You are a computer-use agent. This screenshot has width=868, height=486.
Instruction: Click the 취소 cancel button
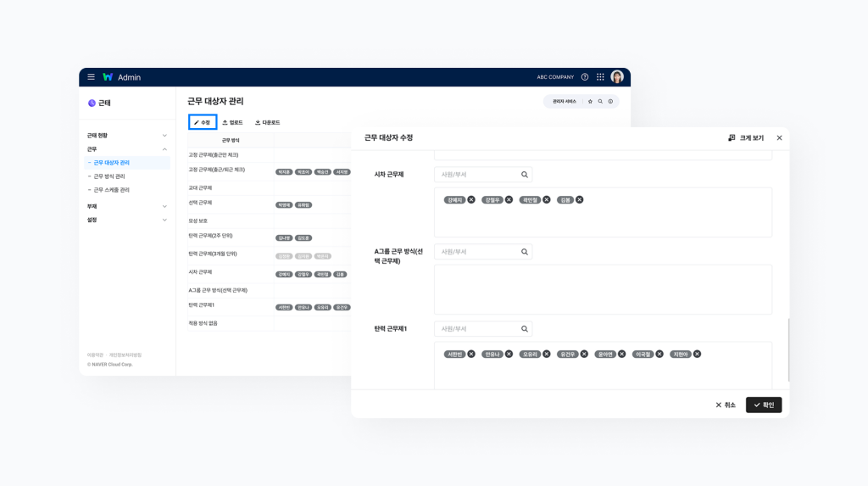click(726, 405)
